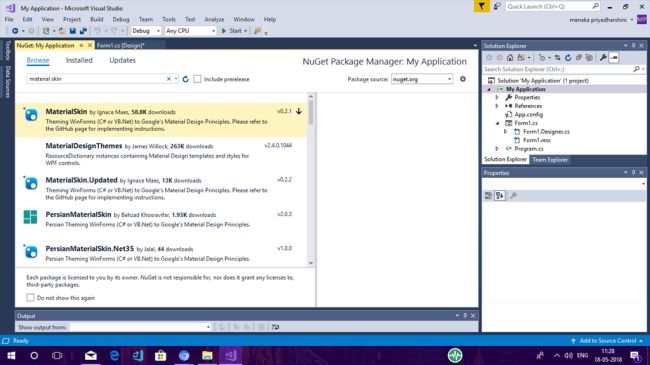Click Collapse All in Solution Explorer
The height and width of the screenshot is (365, 650).
tap(579, 58)
